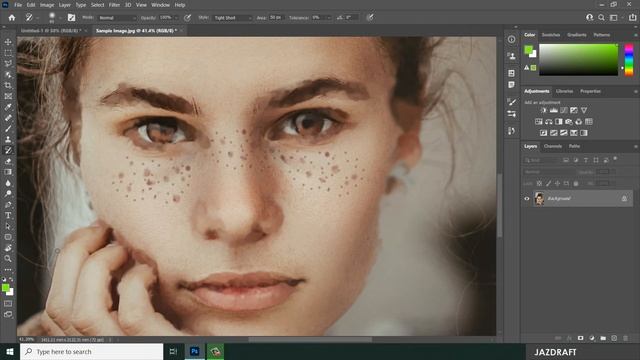Open the Tolerance dropdown arrow
640x360 pixels.
[329, 18]
